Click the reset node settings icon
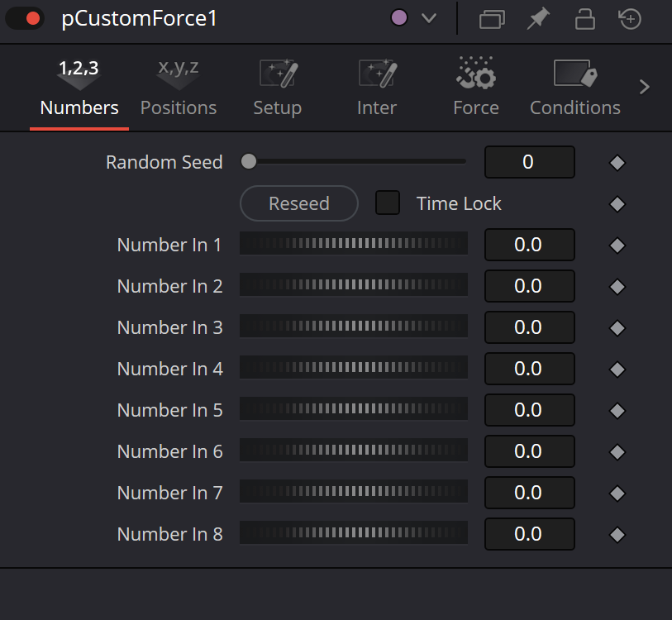Screen dimensions: 672x620 630,19
